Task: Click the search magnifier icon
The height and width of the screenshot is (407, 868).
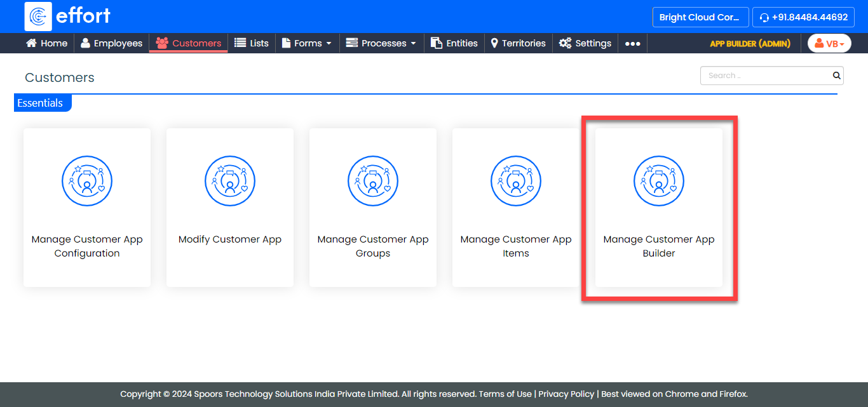Action: (x=836, y=76)
